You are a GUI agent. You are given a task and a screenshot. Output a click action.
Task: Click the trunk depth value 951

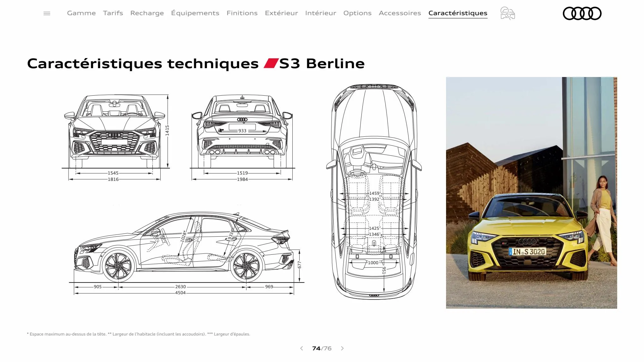pos(384,270)
